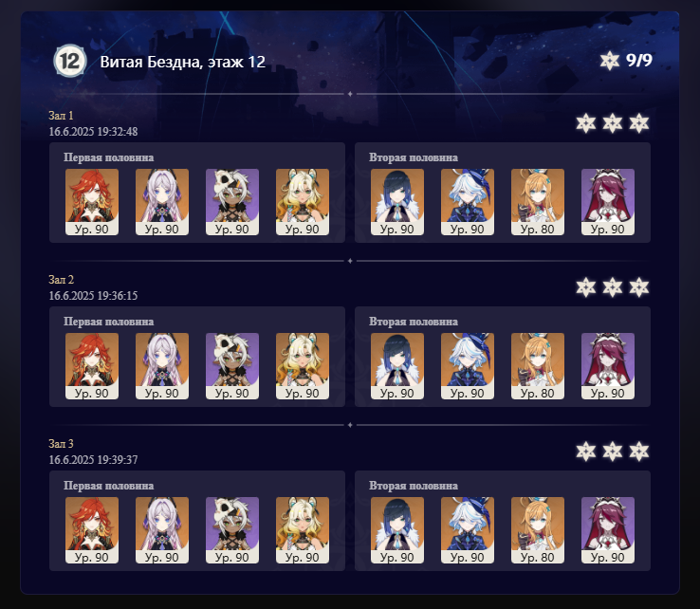Screen dimensions: 700x609
Task: Click skull-masked character portrait in Зал 1
Action: [x=232, y=202]
